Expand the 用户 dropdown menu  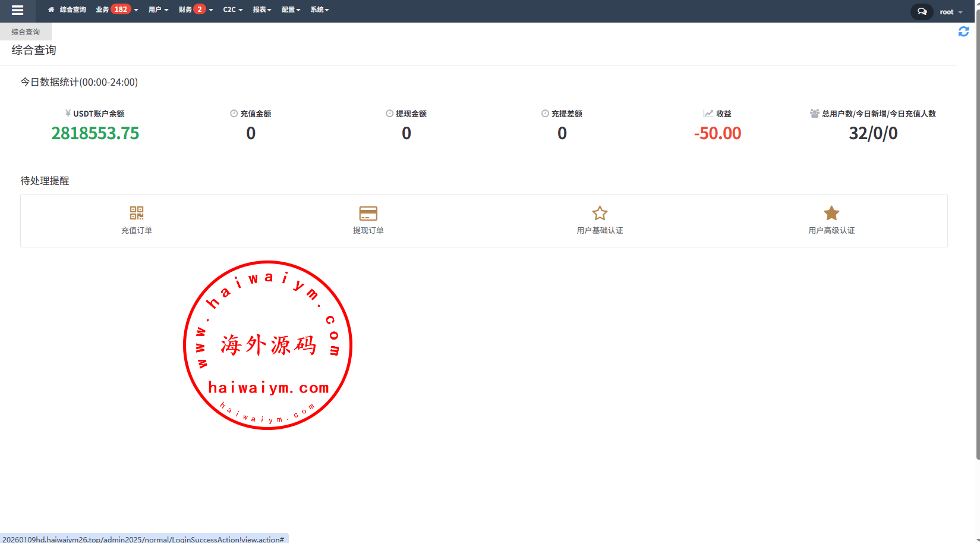tap(158, 10)
